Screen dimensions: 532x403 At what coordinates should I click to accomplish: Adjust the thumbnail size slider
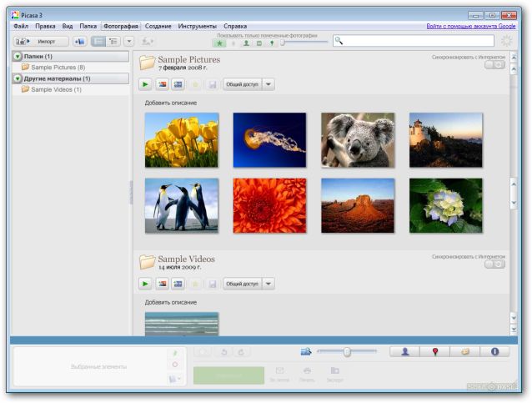(347, 352)
